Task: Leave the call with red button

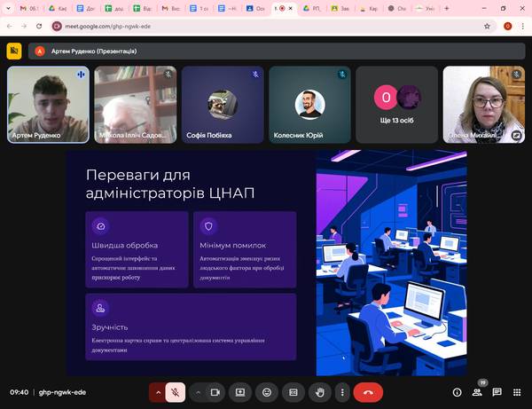Action: (x=368, y=391)
